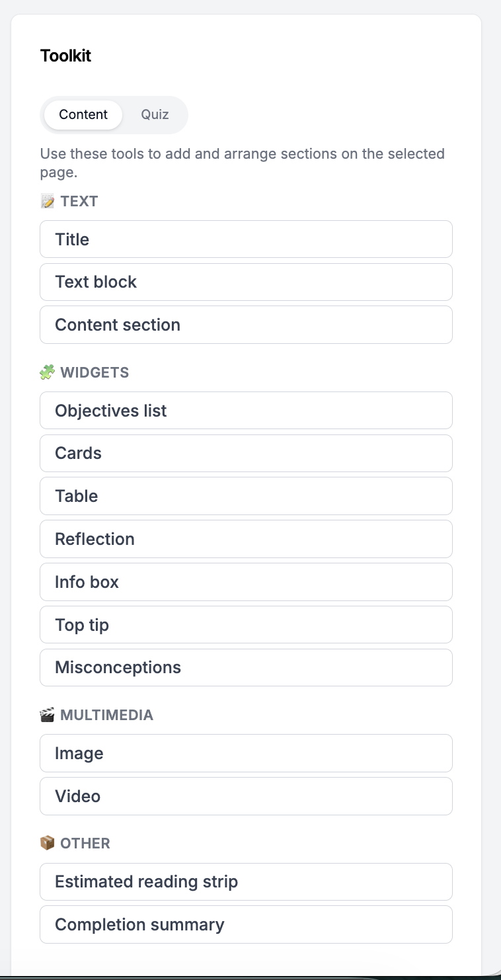
Task: Add an Estimated reading strip
Action: (x=246, y=881)
